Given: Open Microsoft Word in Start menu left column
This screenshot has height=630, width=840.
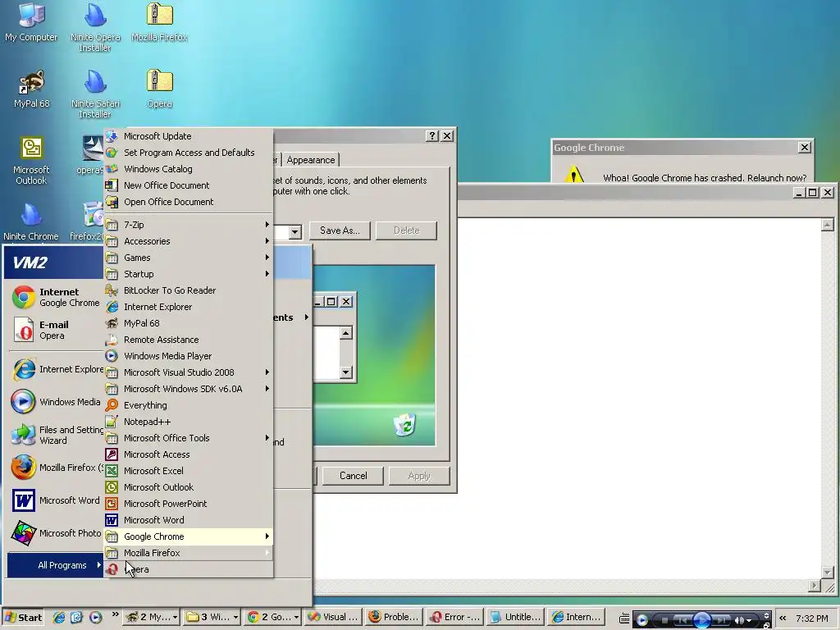Looking at the screenshot, I should pos(56,500).
